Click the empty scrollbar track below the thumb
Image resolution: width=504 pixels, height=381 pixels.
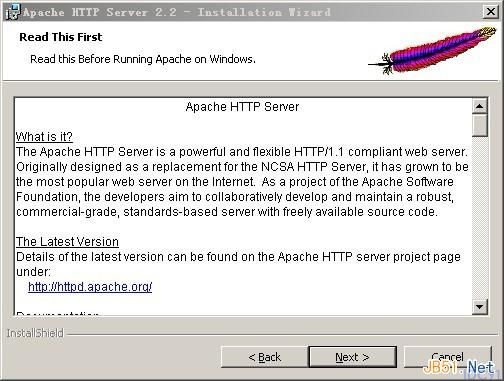[x=480, y=217]
